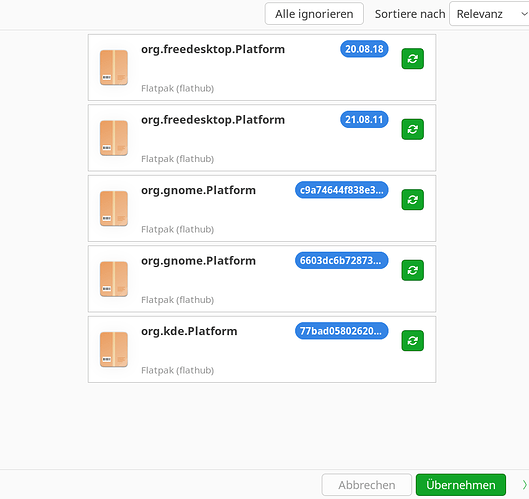Click package icon of org.gnome.Platform 6603dc6b72873
Image resolution: width=529 pixels, height=499 pixels.
click(x=114, y=279)
